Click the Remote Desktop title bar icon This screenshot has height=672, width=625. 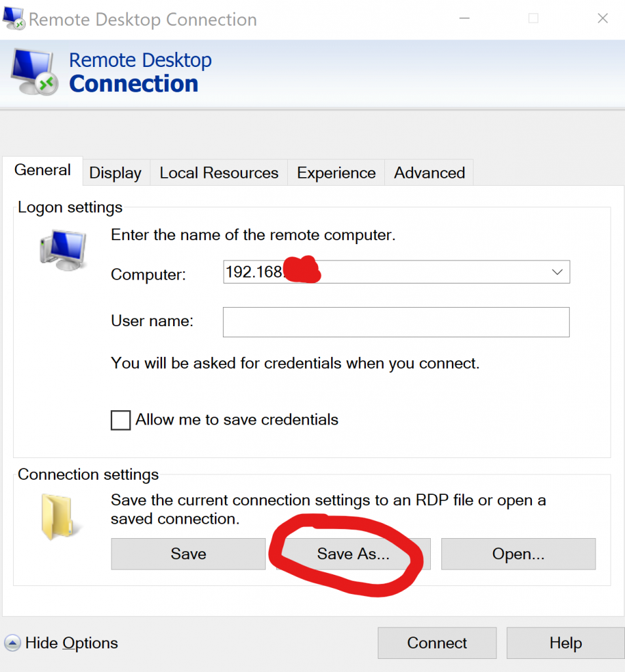point(13,18)
